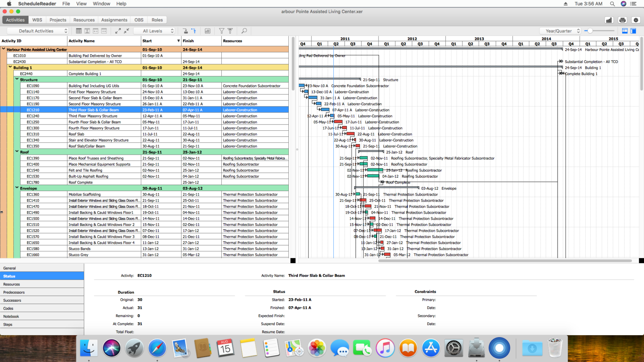644x362 pixels.
Task: Enable the top-panel layout view icon
Action: coord(624,31)
